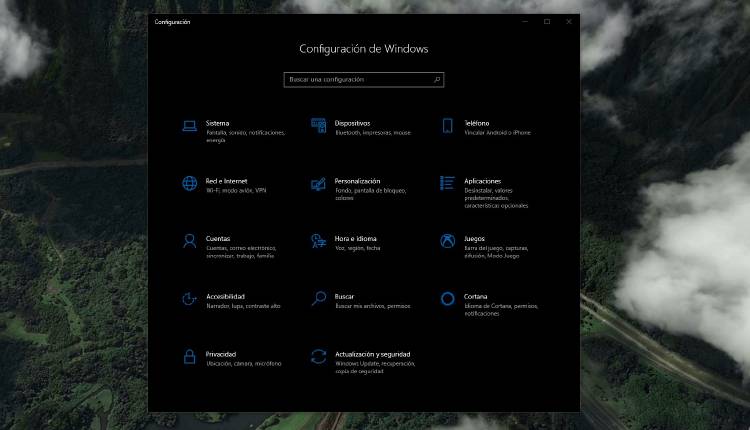The width and height of the screenshot is (750, 430).
Task: Open the Red e Internet globe icon
Action: click(x=189, y=183)
